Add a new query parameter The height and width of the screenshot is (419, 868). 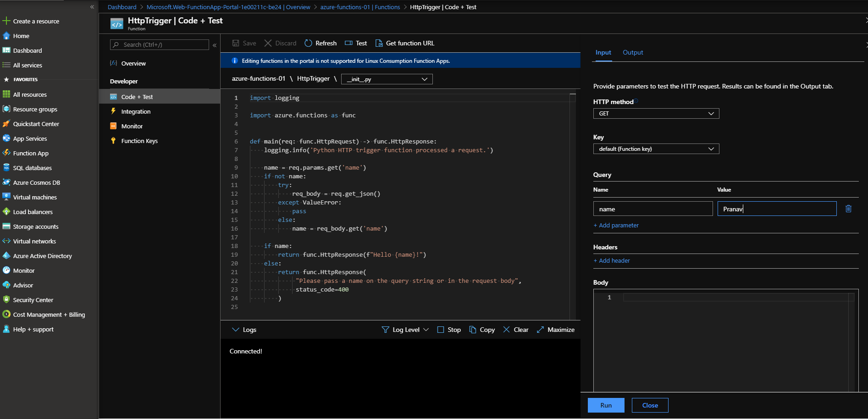coord(616,225)
